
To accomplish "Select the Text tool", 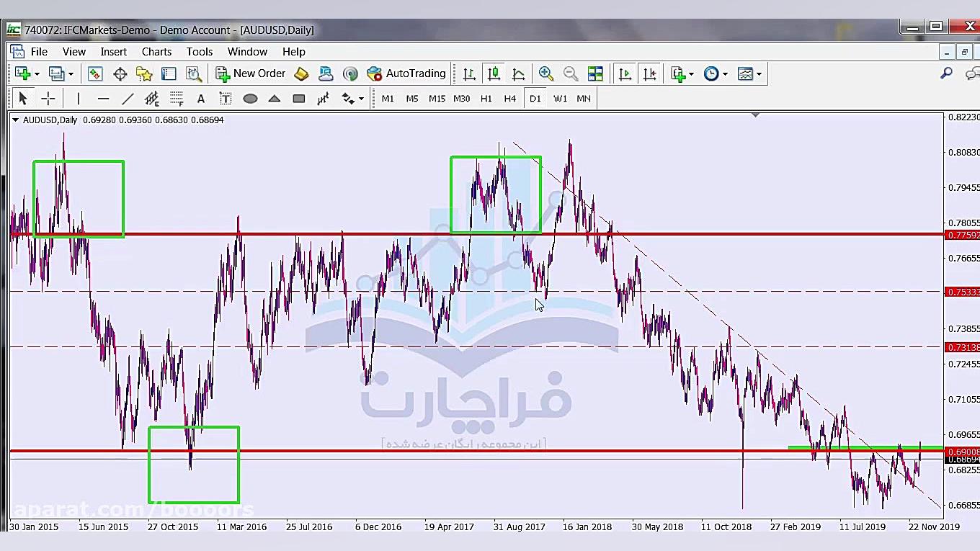I will coord(200,99).
